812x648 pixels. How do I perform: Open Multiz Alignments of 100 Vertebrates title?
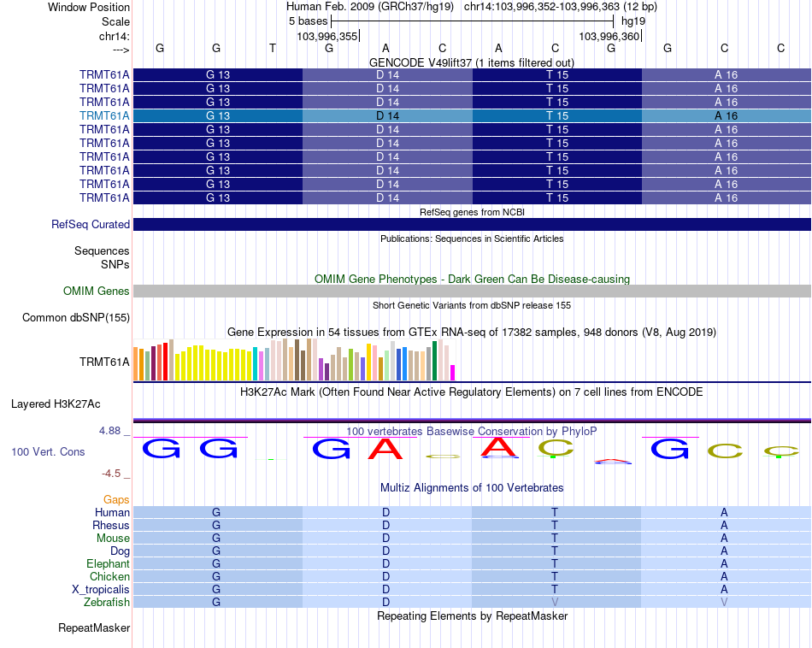click(472, 487)
